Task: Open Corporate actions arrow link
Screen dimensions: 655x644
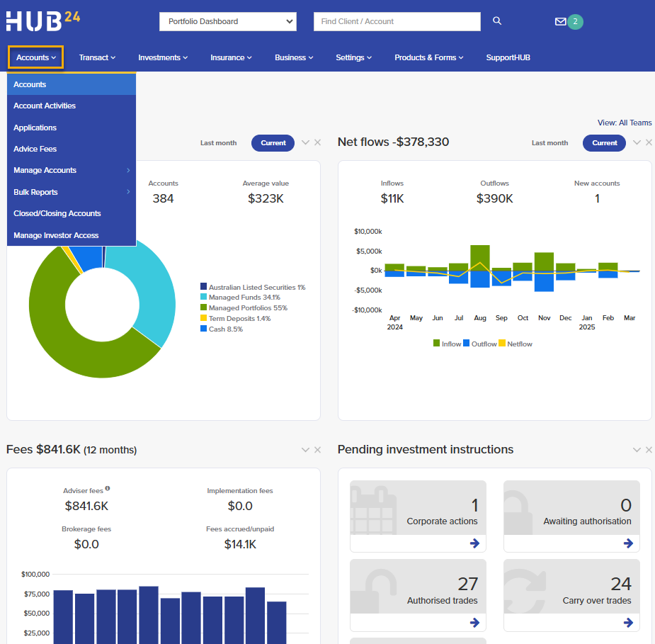Action: coord(474,543)
